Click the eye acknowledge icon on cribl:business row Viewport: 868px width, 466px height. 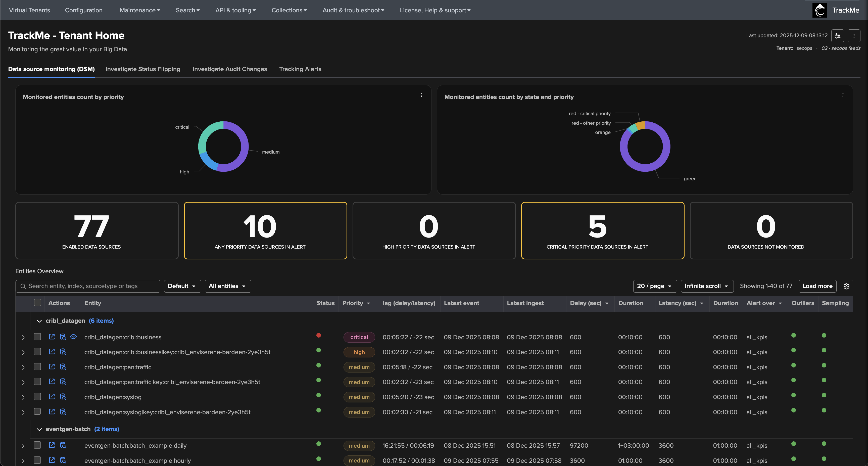[x=73, y=337]
